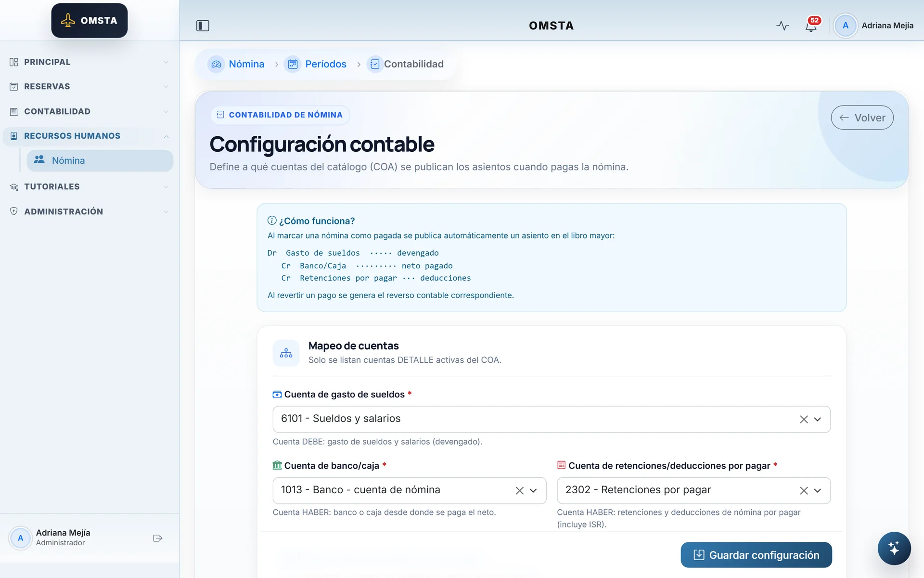Open retenciones/deducciones account dropdown arrow
Viewport: 924px width, 578px height.
(817, 491)
